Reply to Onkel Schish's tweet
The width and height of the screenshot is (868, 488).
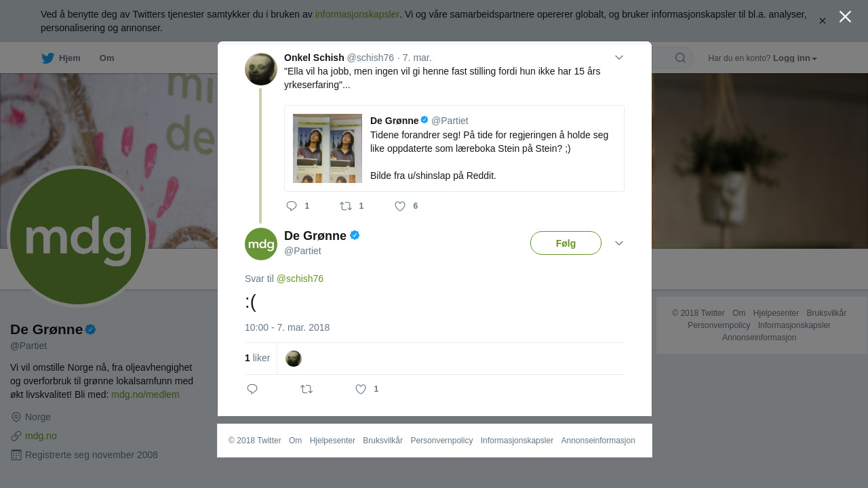pyautogui.click(x=292, y=206)
